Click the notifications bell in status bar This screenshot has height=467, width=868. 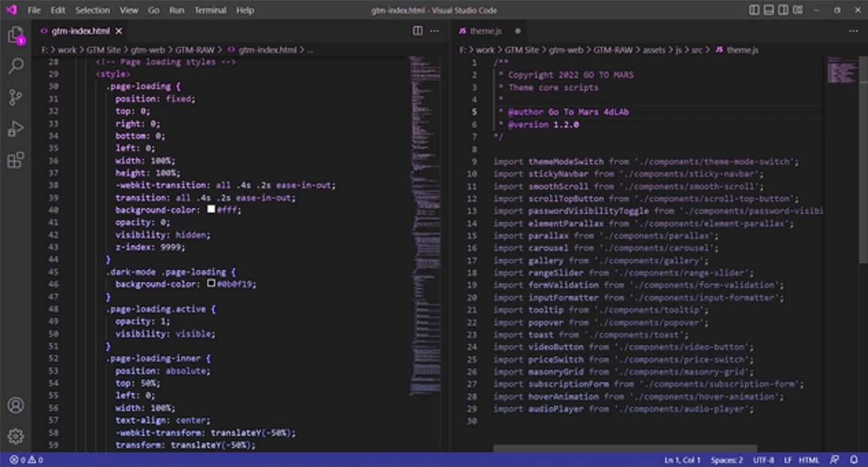[x=854, y=460]
